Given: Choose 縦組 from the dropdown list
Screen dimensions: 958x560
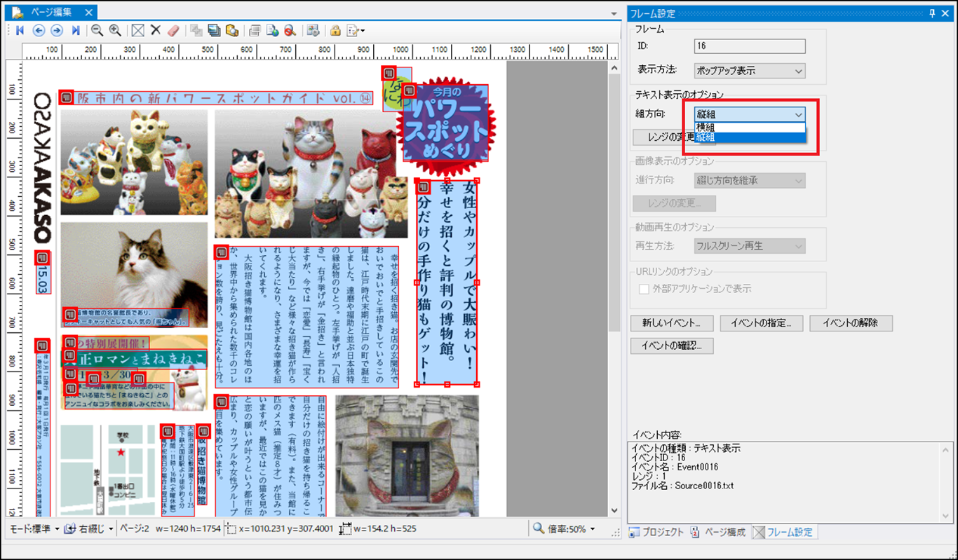Looking at the screenshot, I should tap(750, 137).
